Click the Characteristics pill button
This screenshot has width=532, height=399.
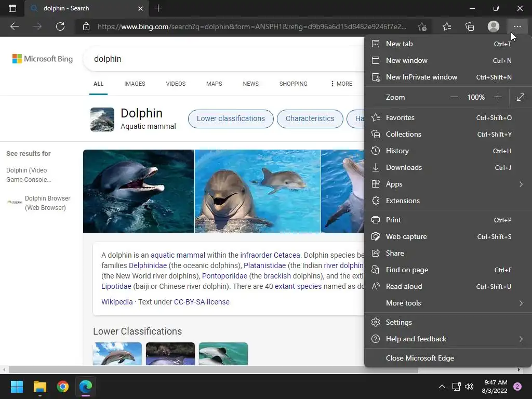click(310, 119)
